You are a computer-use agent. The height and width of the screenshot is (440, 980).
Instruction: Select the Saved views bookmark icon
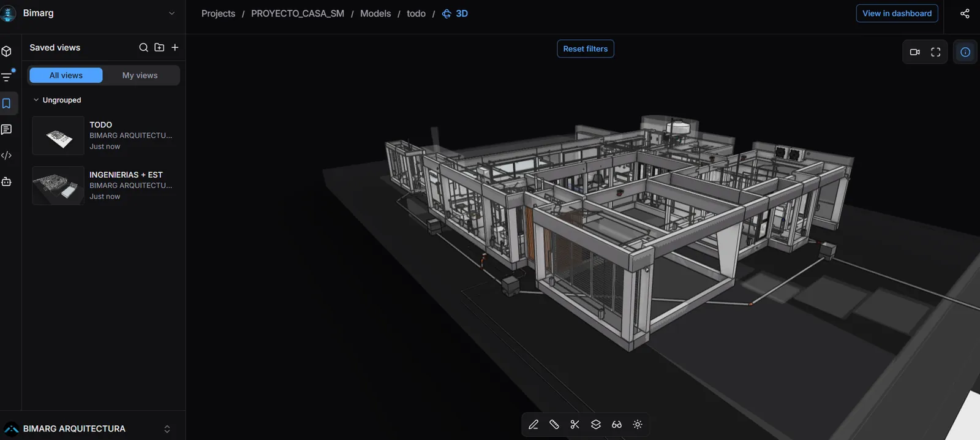point(7,104)
